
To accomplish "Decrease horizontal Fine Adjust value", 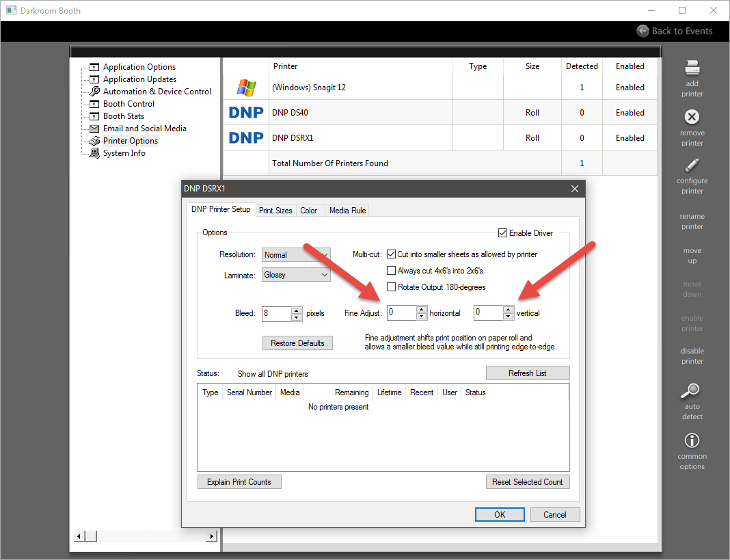I will (x=421, y=317).
